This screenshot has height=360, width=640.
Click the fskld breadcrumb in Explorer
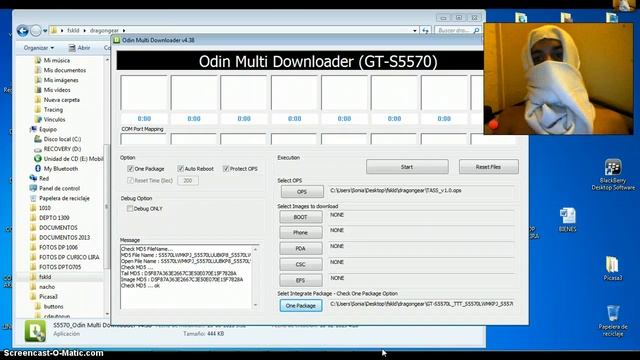[73, 31]
